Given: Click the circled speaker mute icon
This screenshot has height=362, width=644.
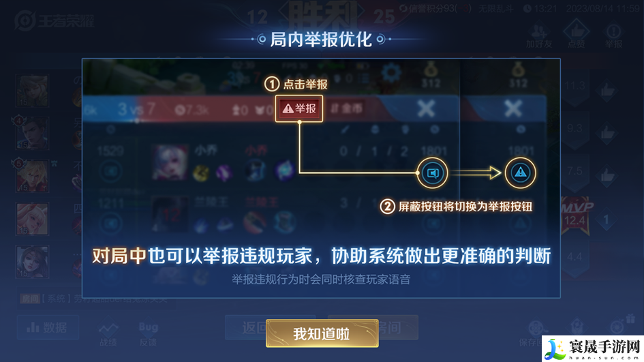Looking at the screenshot, I should (433, 173).
